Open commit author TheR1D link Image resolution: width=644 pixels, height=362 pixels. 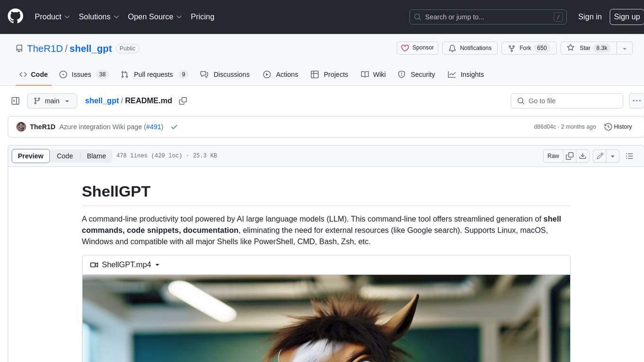coord(43,127)
